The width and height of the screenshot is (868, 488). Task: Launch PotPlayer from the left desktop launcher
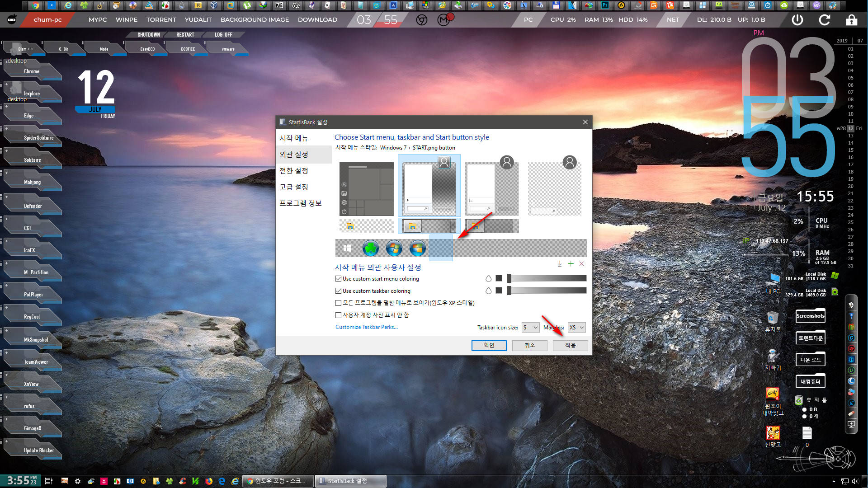pos(33,295)
